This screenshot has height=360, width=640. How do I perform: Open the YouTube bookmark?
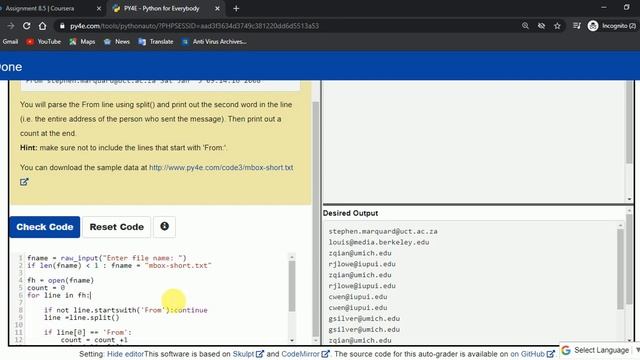click(x=44, y=42)
